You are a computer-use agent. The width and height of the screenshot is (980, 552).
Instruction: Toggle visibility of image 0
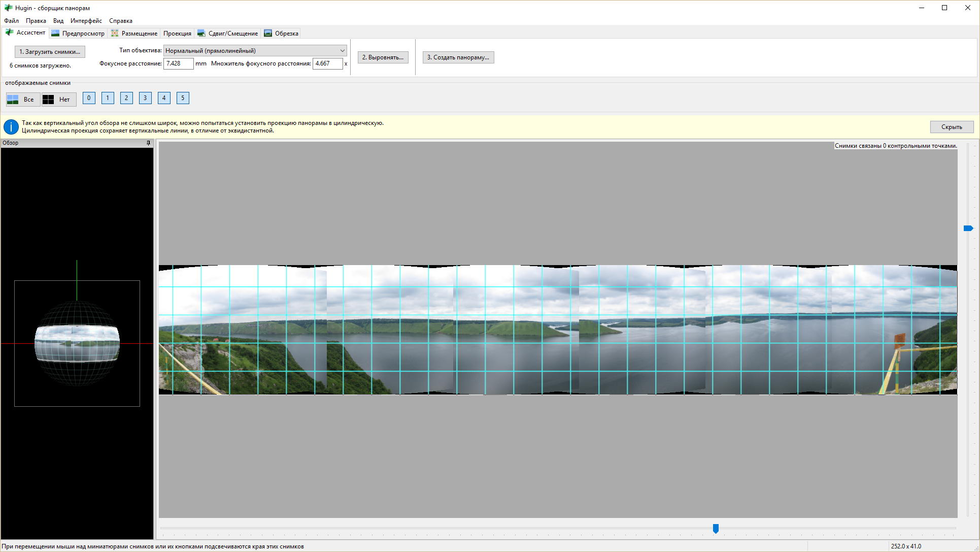click(x=89, y=98)
